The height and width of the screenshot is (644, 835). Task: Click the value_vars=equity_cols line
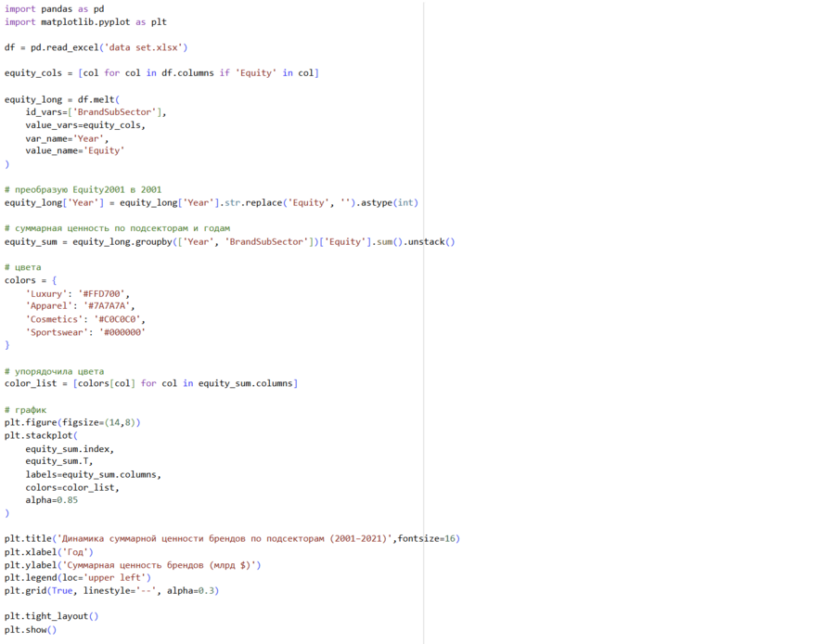(x=85, y=125)
